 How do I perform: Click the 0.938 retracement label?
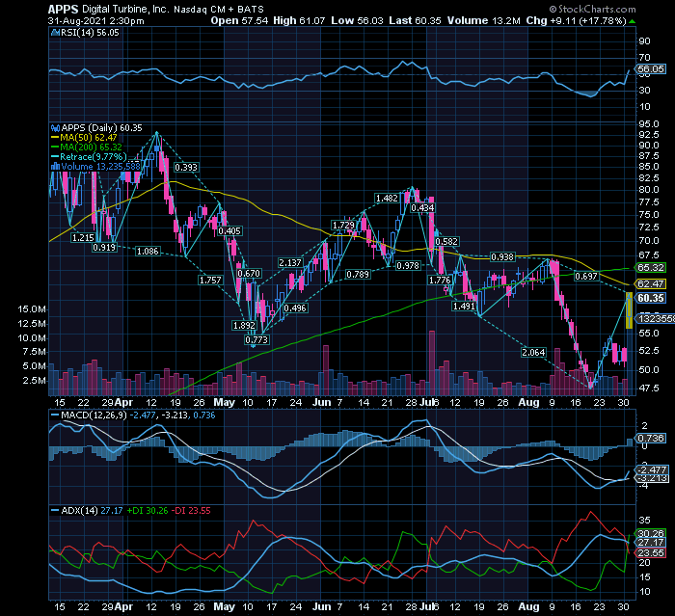pos(502,257)
